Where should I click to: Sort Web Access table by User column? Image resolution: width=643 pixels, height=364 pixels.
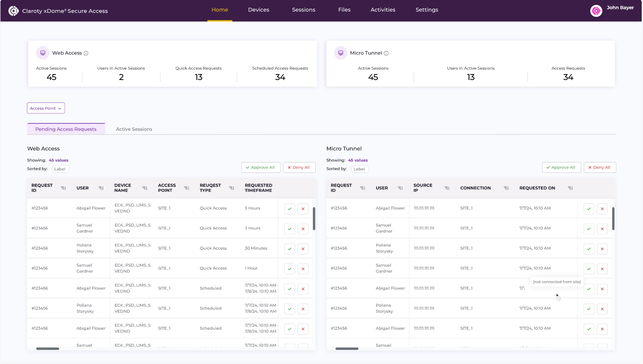[x=101, y=188]
